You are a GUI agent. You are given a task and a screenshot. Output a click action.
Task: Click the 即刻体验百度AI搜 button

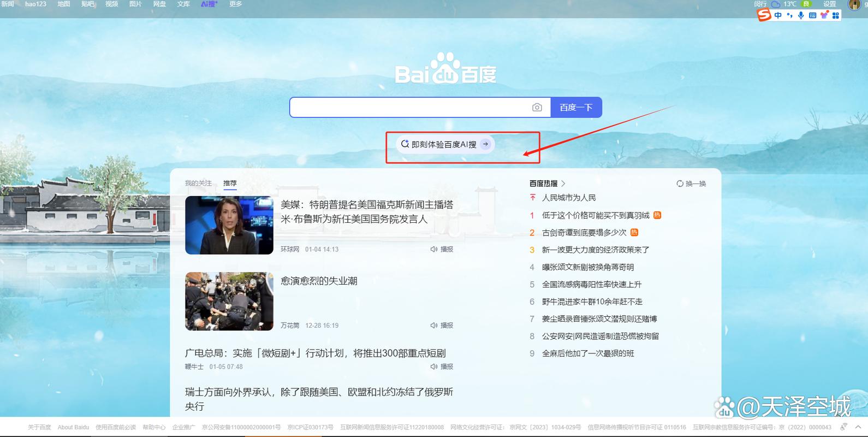[445, 144]
